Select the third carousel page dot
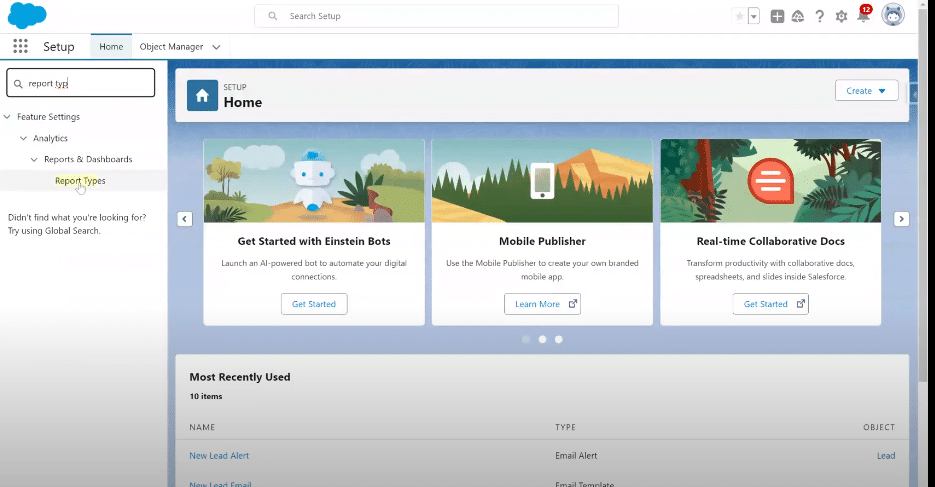 coord(559,339)
